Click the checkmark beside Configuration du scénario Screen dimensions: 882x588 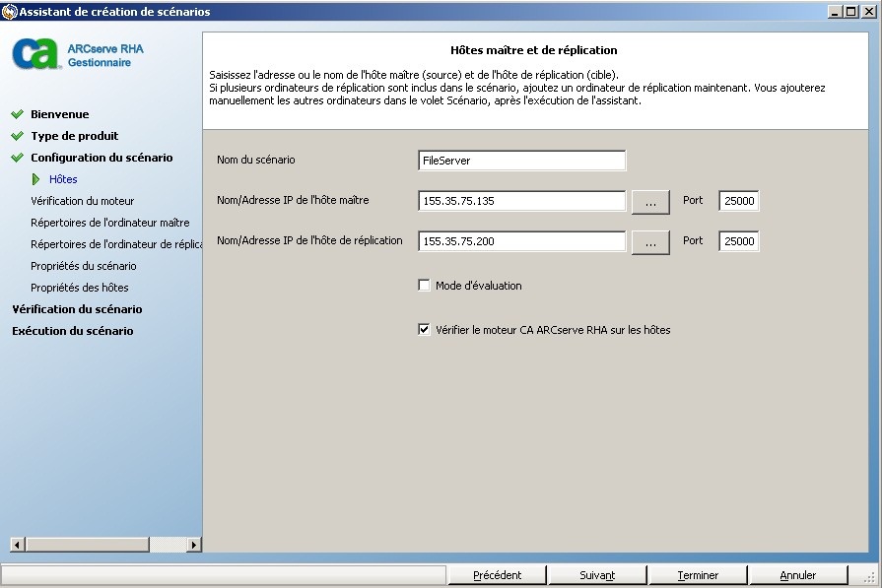(x=18, y=157)
